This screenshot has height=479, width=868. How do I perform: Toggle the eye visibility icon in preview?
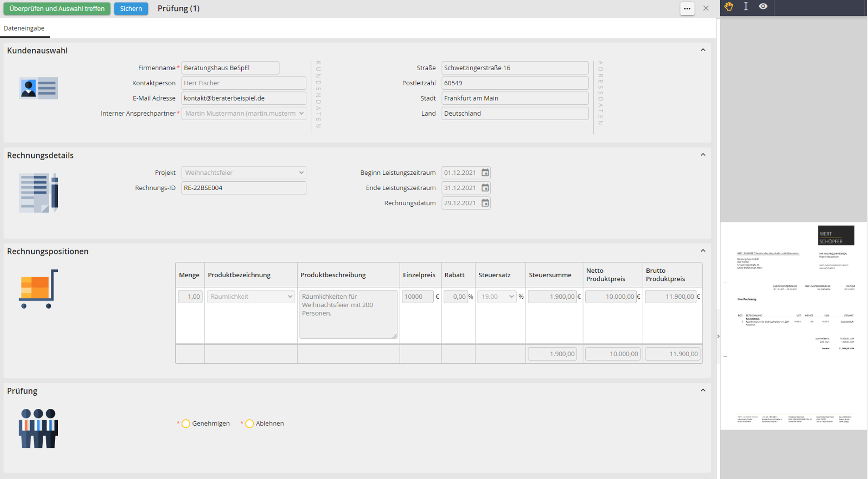coord(763,7)
